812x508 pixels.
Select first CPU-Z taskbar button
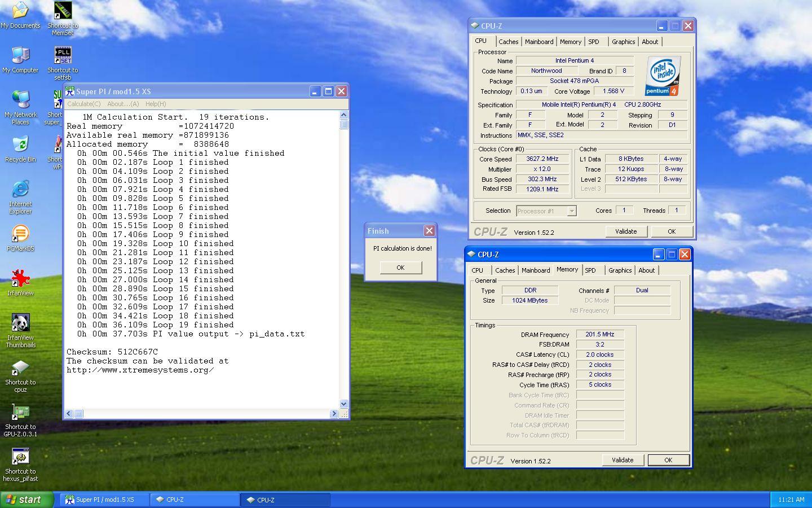pyautogui.click(x=195, y=500)
